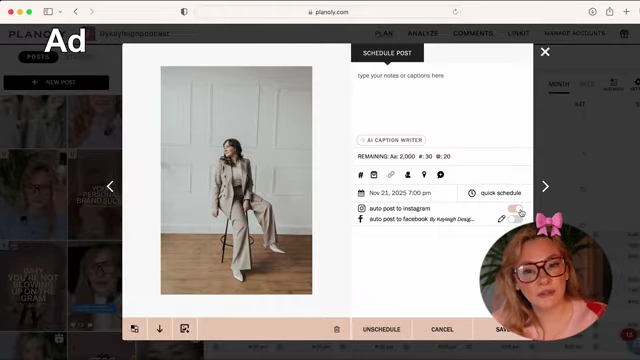Open the Analyze menu item
The image size is (640, 360).
pos(423,33)
